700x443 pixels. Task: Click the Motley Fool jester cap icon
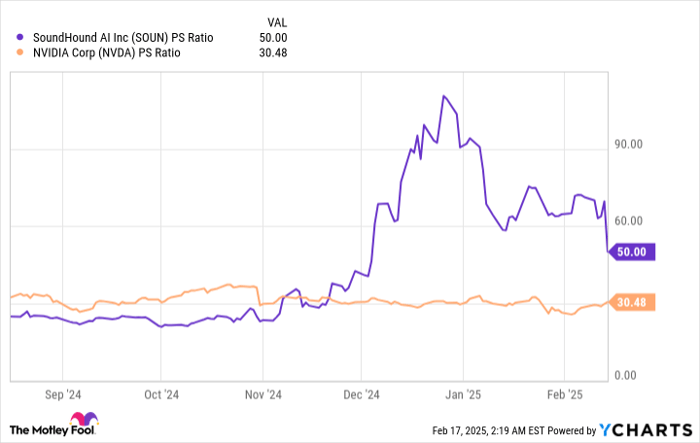pos(84,418)
